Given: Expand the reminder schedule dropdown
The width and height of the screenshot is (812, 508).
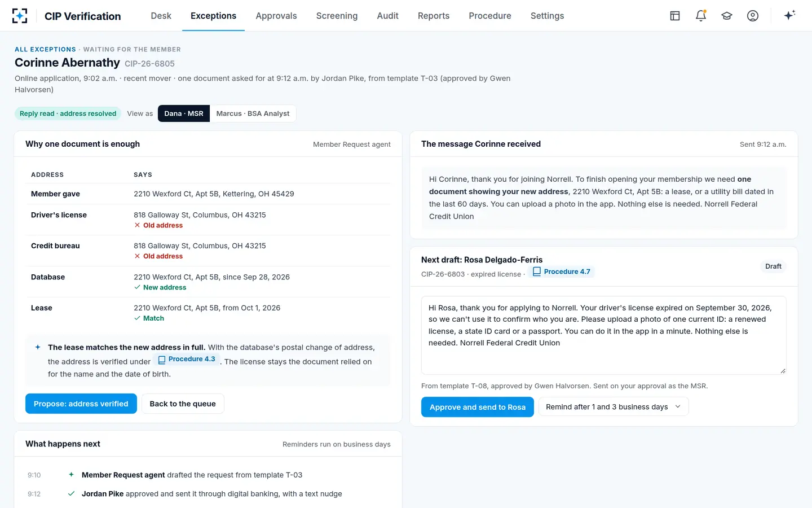Looking at the screenshot, I should click(614, 407).
